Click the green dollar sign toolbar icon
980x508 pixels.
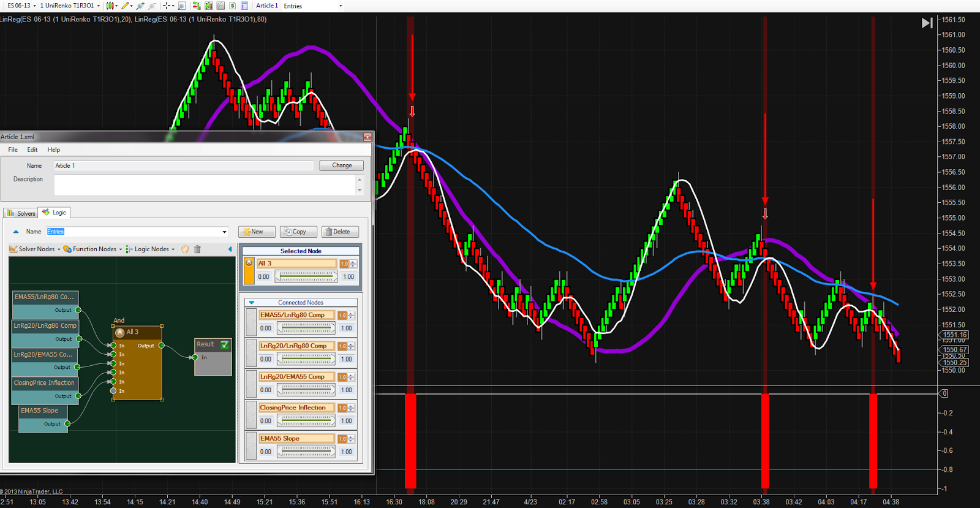pyautogui.click(x=232, y=6)
